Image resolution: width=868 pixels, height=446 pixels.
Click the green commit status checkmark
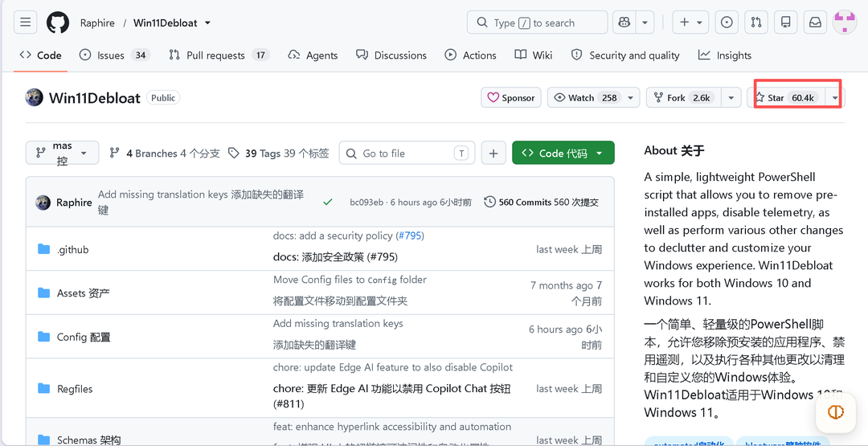point(328,202)
